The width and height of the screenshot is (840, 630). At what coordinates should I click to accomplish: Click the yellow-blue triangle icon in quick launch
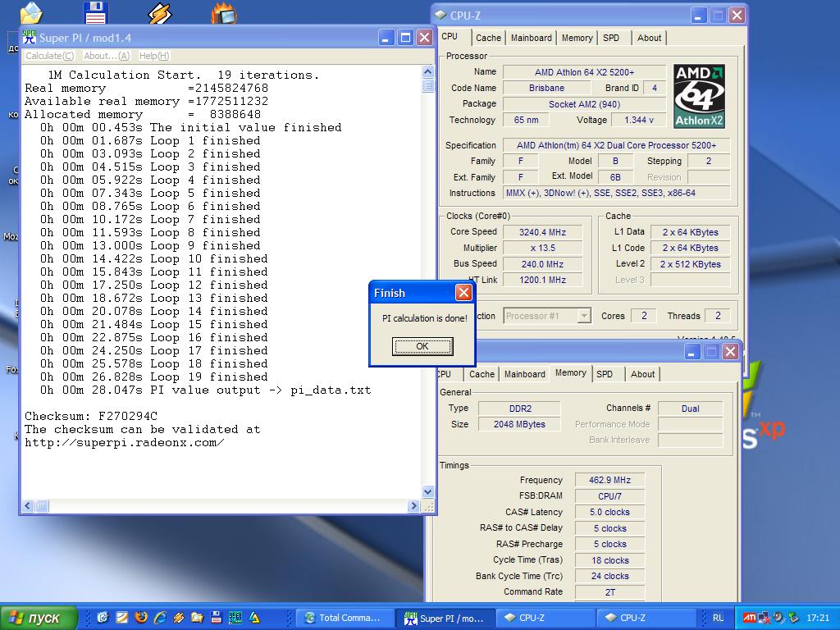pyautogui.click(x=254, y=617)
